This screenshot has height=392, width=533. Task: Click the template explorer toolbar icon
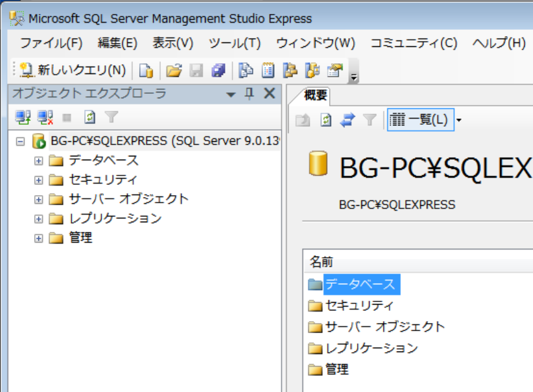pyautogui.click(x=312, y=71)
